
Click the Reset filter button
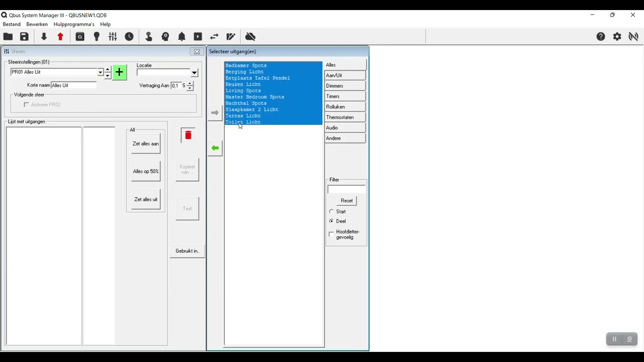347,201
